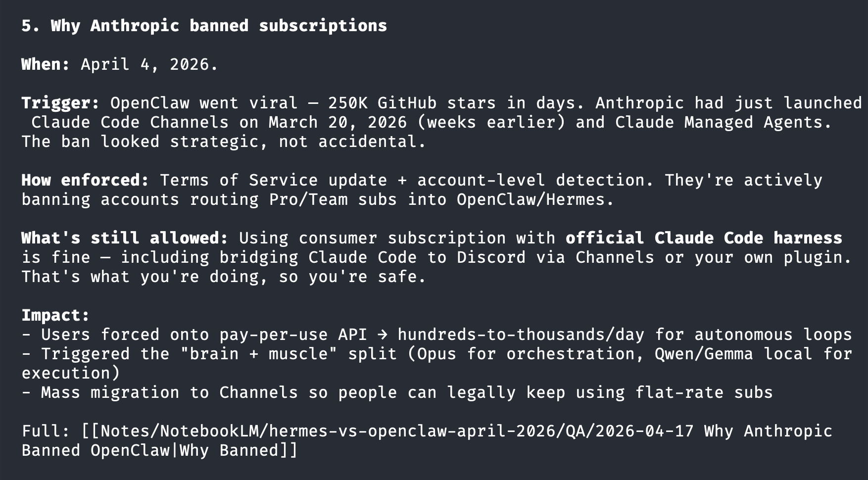Click the "April 4, 2026." date text
The image size is (868, 480).
click(149, 64)
